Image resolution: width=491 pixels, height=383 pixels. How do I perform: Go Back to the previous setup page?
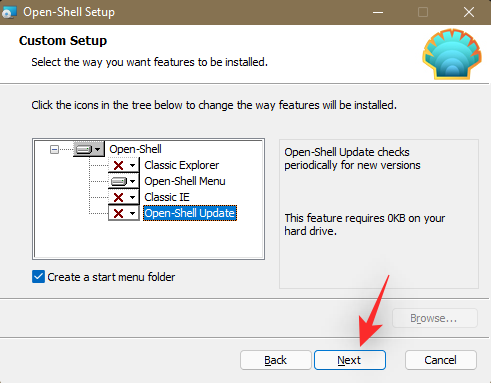(x=276, y=360)
